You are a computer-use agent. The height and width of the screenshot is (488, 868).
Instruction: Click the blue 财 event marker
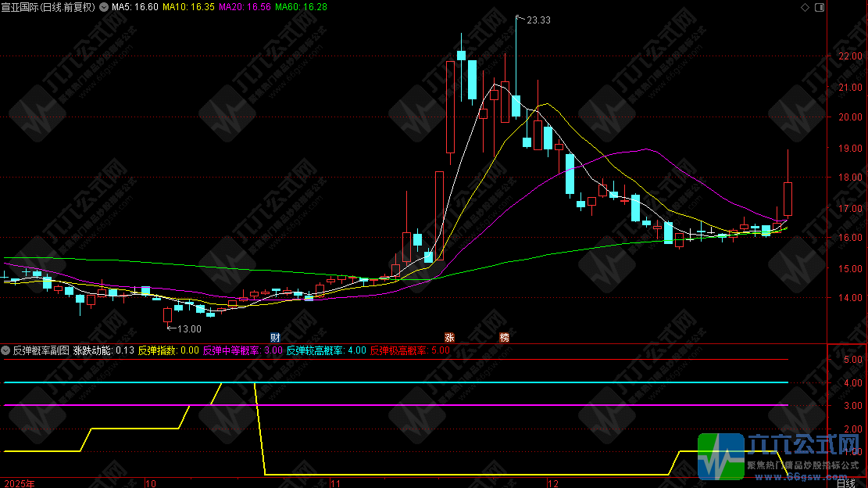coord(275,338)
